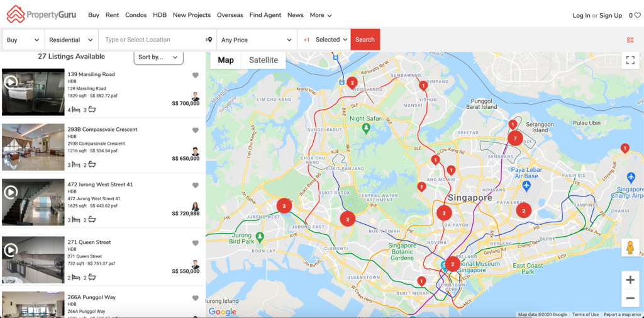Favorite the 472 Jurong West Street 41 listing
644x318 pixels.
(x=196, y=186)
